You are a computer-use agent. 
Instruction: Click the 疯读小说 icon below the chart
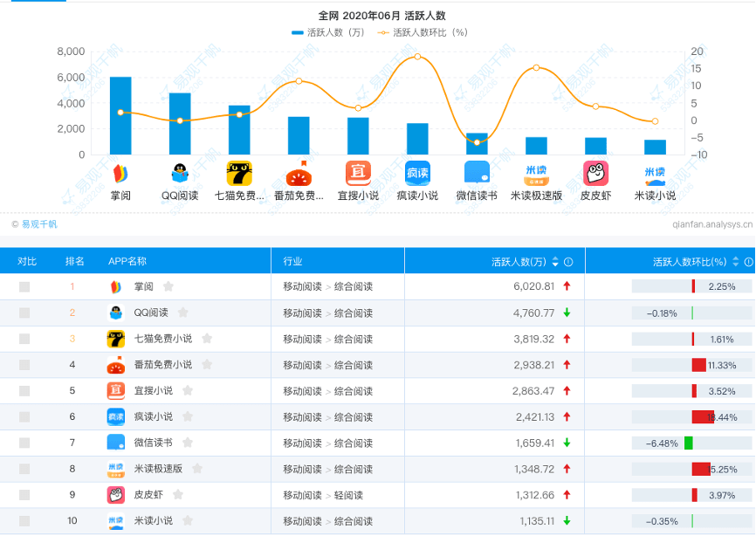[417, 174]
